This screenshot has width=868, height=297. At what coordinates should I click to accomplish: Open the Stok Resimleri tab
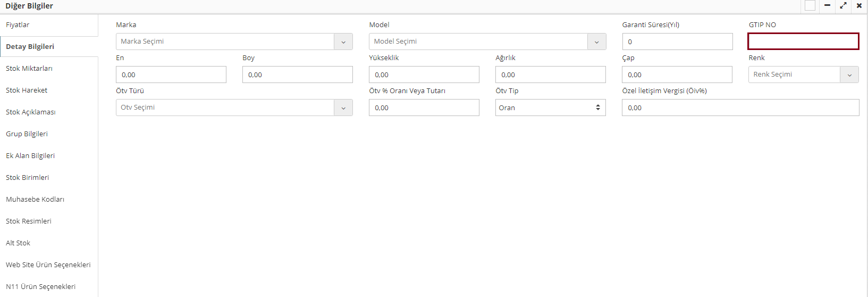29,221
